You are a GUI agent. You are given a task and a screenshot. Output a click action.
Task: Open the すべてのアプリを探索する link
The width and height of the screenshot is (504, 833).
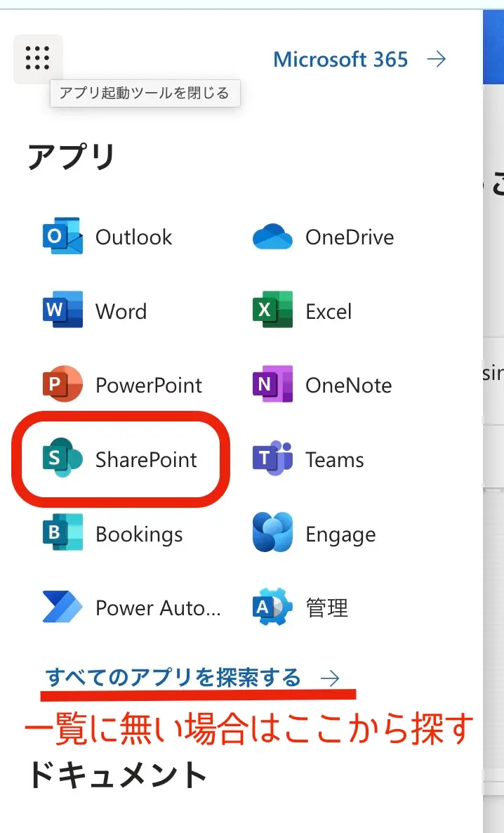[x=173, y=678]
